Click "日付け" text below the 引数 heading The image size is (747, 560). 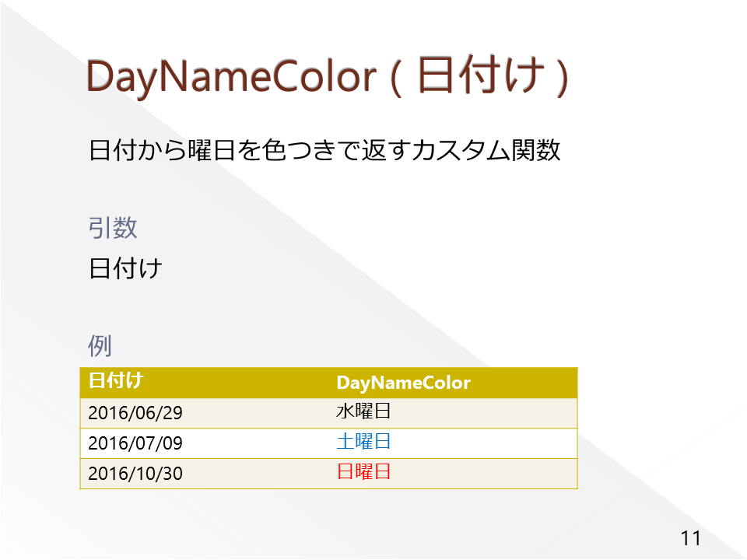pos(125,269)
